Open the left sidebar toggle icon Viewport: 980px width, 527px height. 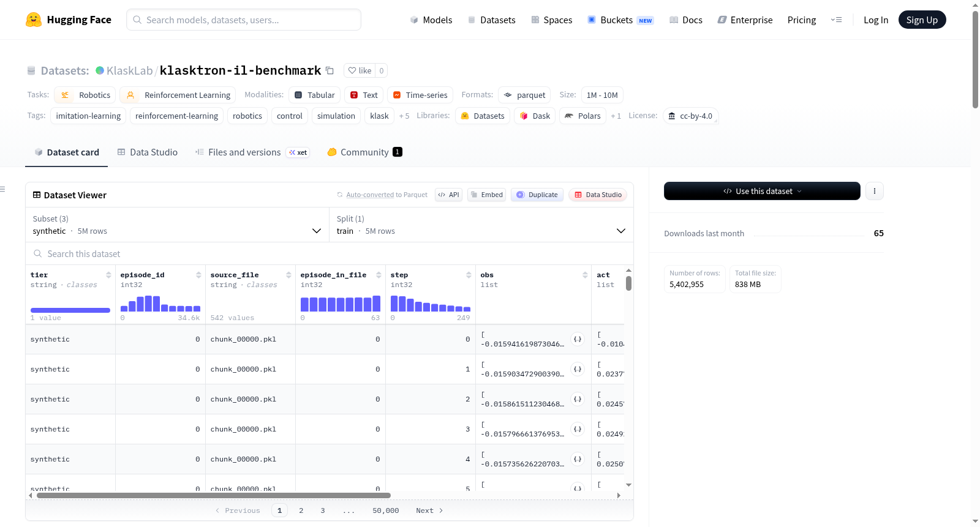(3, 189)
